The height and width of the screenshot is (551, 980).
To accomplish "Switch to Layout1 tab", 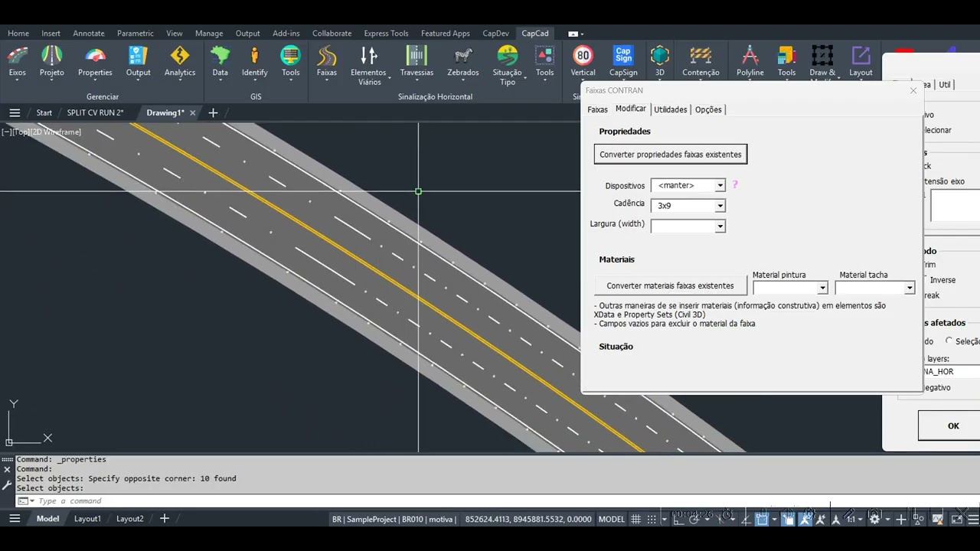I will click(87, 518).
